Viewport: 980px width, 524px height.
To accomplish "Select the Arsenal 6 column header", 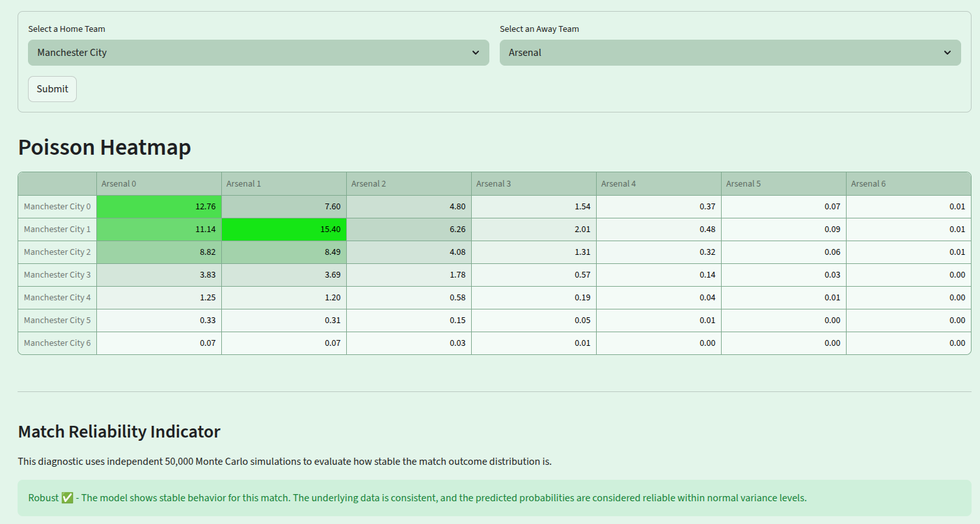I will coord(908,184).
